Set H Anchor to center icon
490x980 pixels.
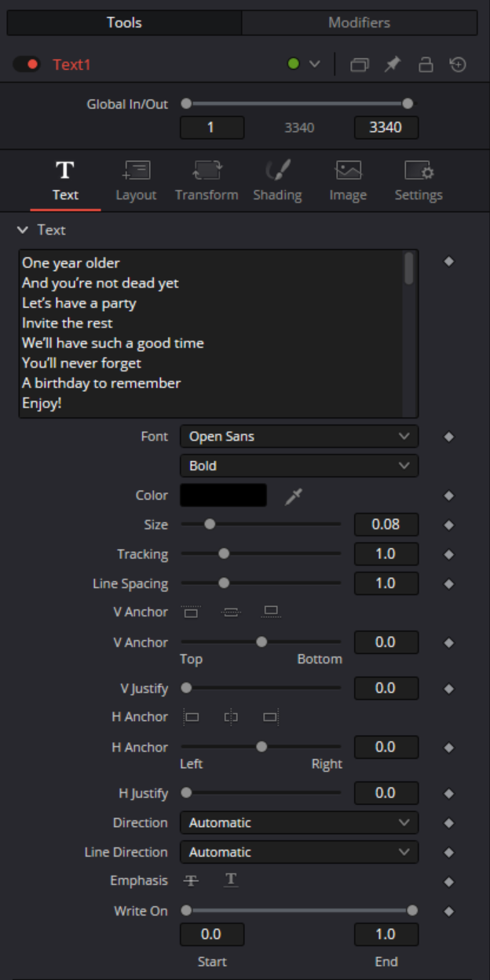(x=231, y=717)
